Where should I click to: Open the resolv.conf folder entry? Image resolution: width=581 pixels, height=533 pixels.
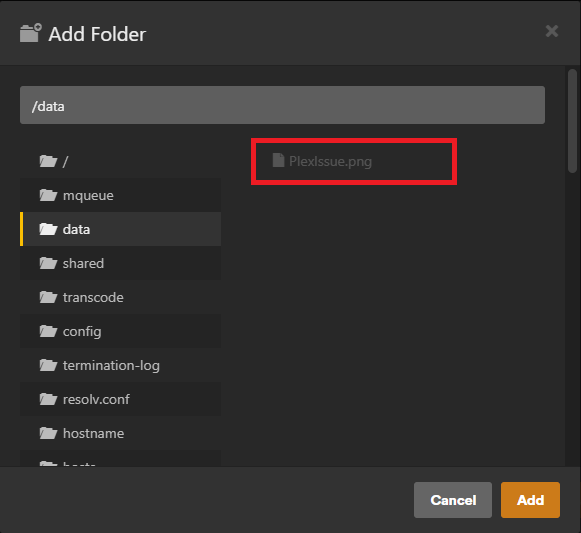[x=120, y=399]
